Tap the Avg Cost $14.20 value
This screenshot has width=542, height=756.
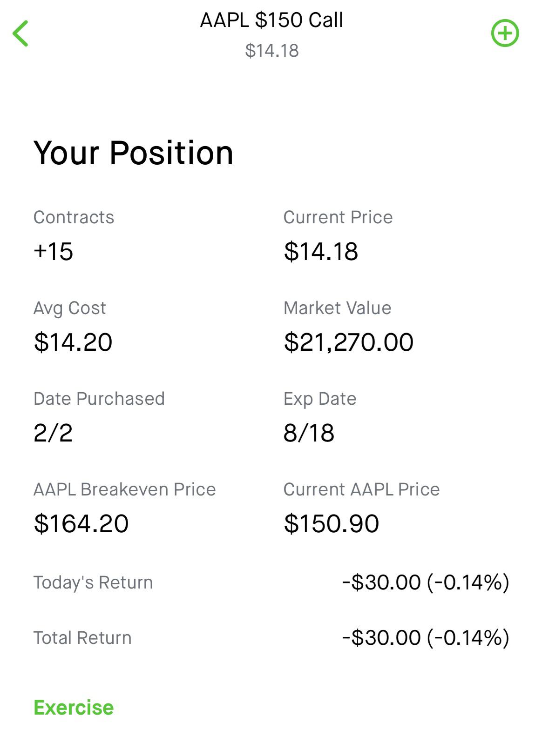[x=73, y=342]
